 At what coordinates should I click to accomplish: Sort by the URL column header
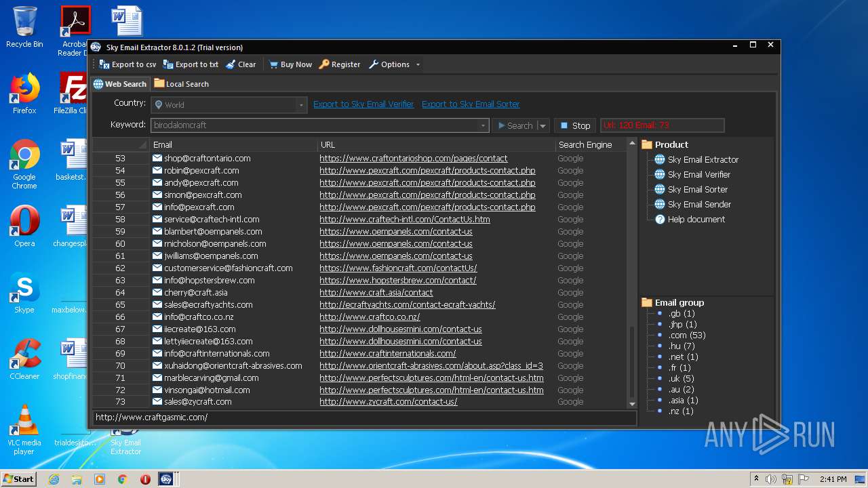(437, 144)
